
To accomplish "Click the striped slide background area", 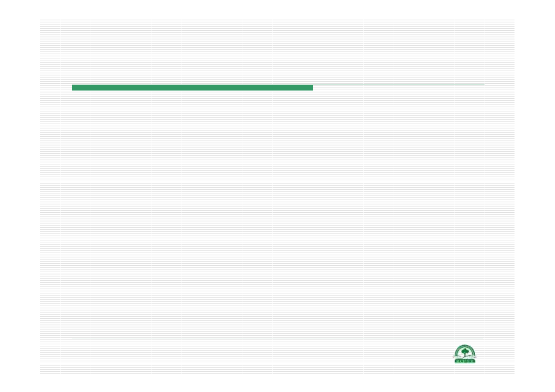I will pos(277,211).
